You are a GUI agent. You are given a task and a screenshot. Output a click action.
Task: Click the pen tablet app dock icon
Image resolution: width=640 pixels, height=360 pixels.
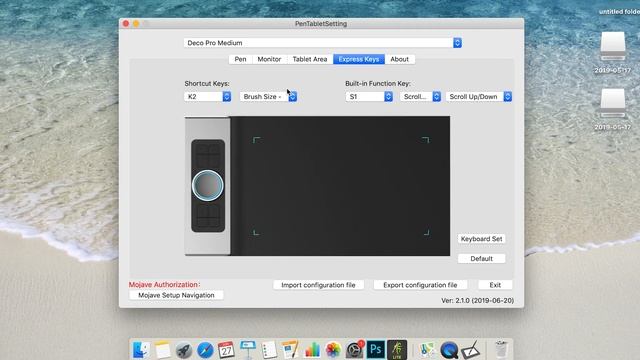(470, 350)
